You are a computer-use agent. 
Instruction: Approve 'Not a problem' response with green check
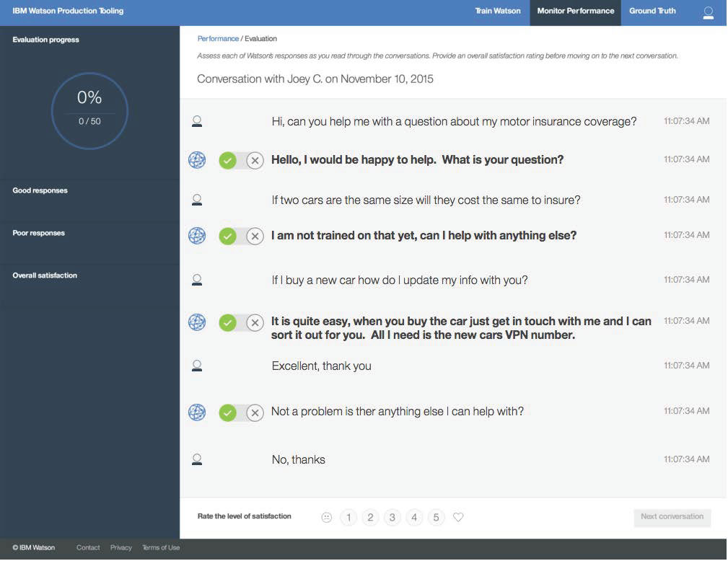(227, 412)
